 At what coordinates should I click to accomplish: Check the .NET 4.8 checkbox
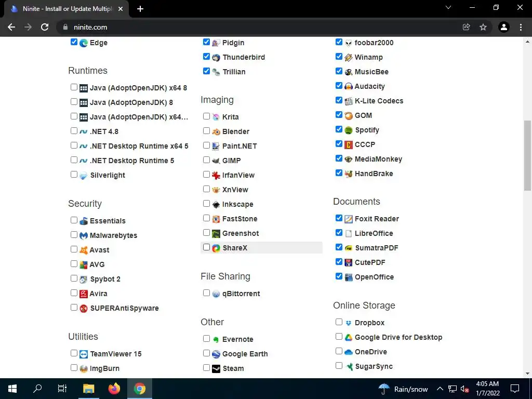(x=74, y=130)
